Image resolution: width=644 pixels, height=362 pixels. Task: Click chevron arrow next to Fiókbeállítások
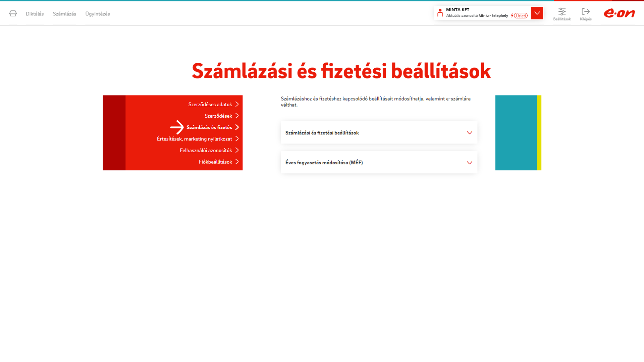point(237,162)
